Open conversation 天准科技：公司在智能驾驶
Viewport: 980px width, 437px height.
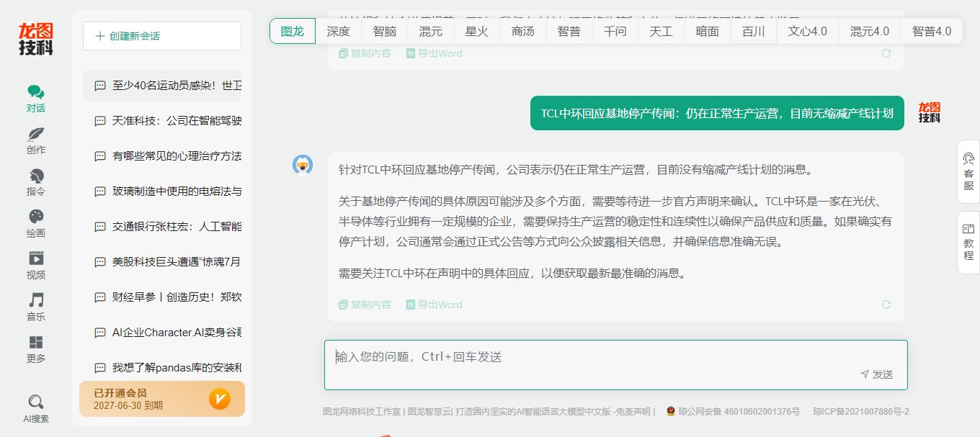162,121
